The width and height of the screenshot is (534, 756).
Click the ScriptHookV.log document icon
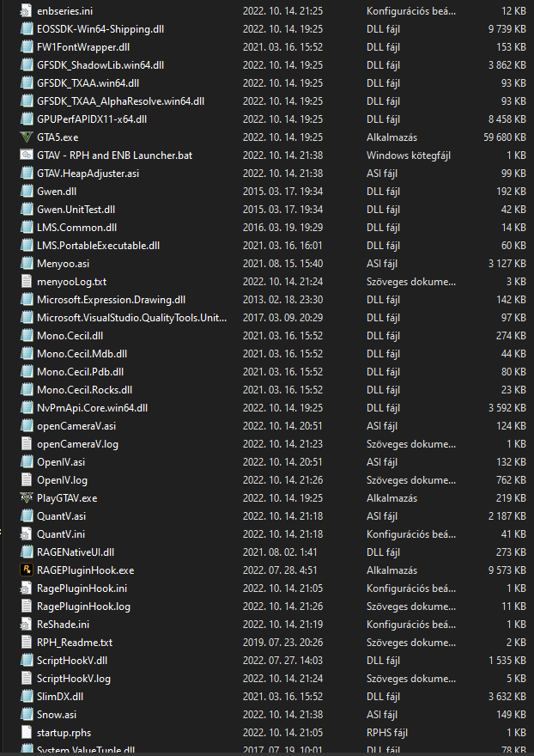[x=26, y=679]
